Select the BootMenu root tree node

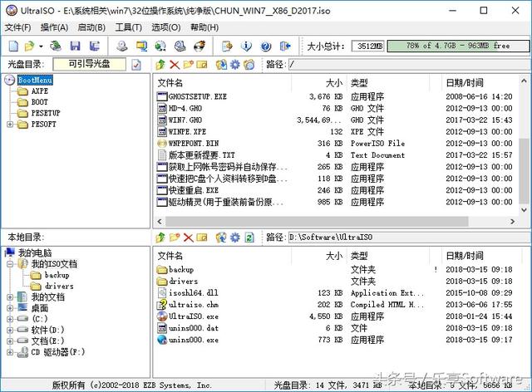click(35, 80)
